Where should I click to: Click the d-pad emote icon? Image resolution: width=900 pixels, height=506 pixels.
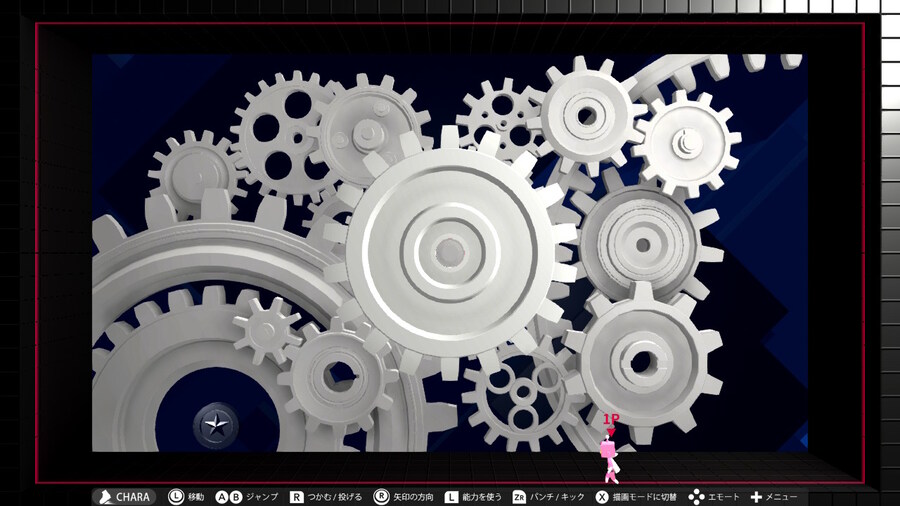pyautogui.click(x=696, y=496)
